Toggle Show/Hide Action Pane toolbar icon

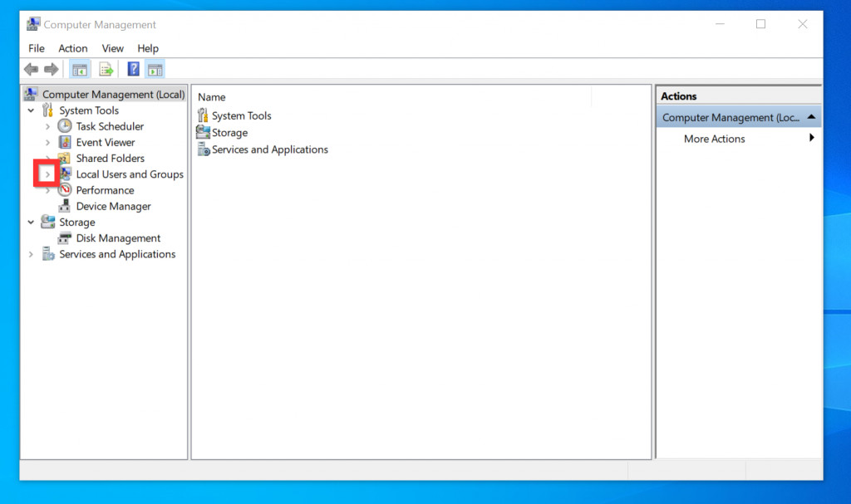[155, 70]
